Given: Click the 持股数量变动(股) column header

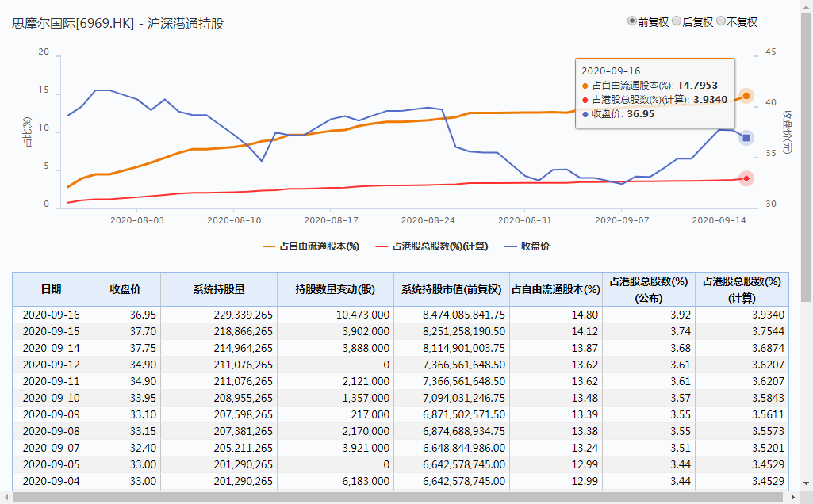Looking at the screenshot, I should click(335, 289).
